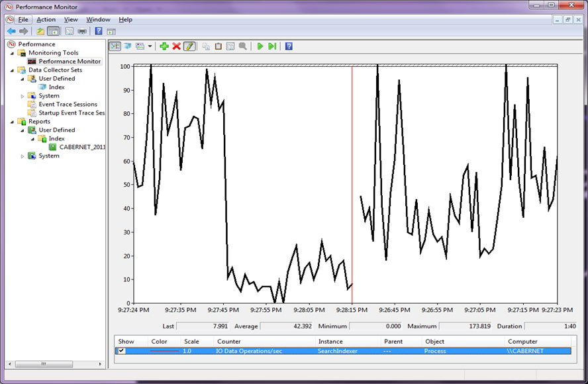
Task: Click the green Add counter plus icon
Action: pyautogui.click(x=164, y=46)
